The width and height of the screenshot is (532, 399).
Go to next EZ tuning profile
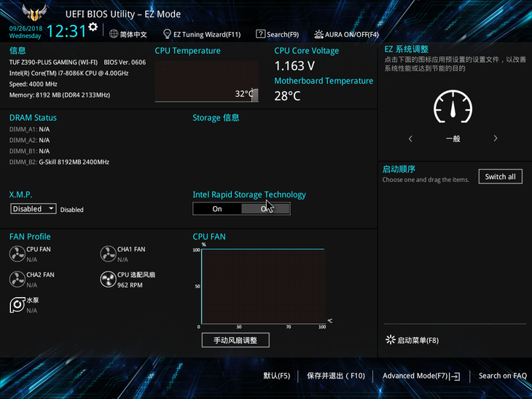[x=496, y=138]
